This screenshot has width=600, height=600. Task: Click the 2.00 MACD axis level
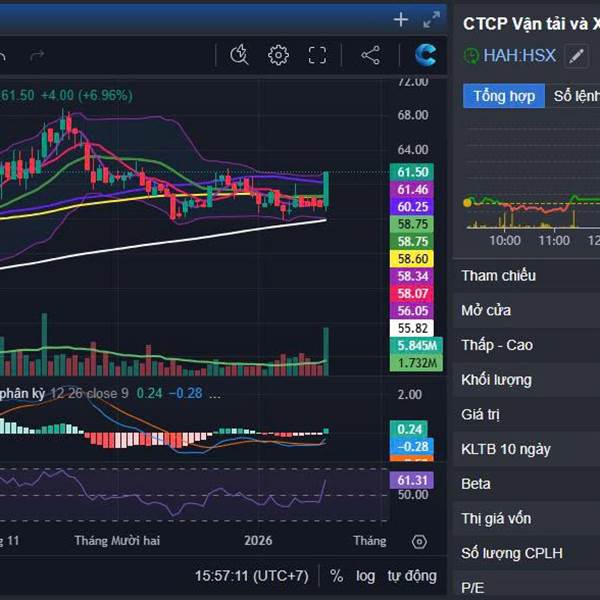(x=409, y=395)
